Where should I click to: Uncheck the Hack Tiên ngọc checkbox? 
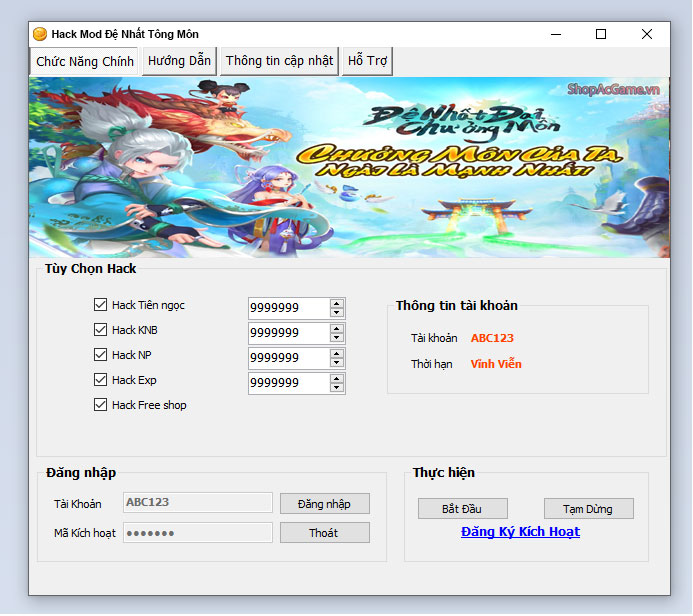(x=100, y=304)
